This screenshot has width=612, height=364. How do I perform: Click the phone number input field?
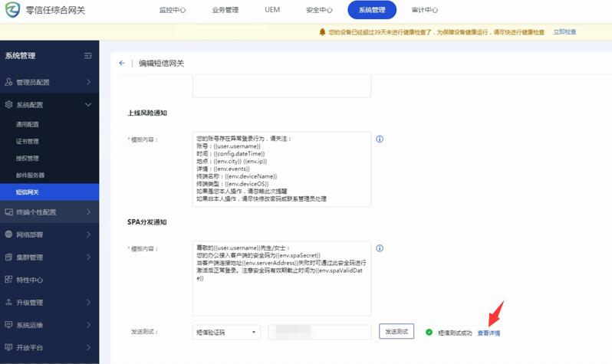(x=319, y=333)
